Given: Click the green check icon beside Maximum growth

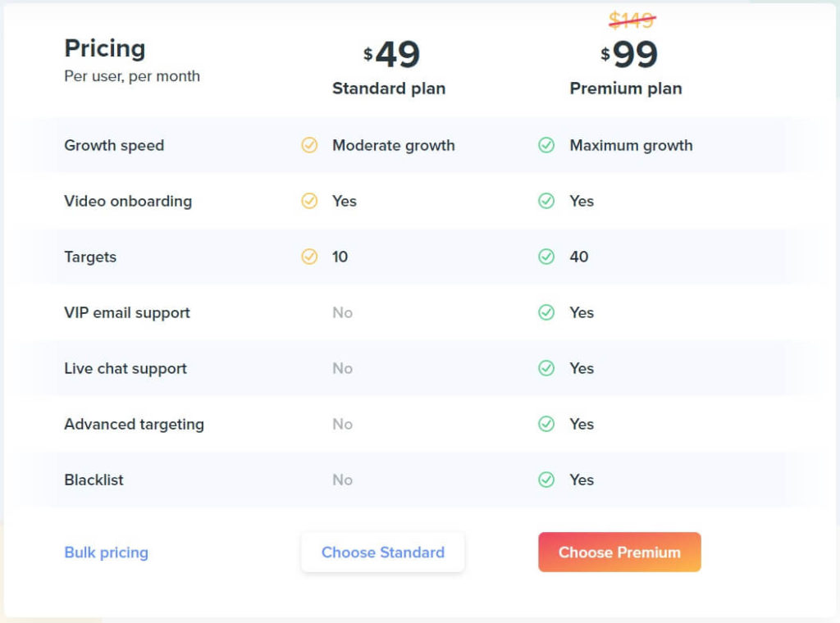Looking at the screenshot, I should (546, 145).
